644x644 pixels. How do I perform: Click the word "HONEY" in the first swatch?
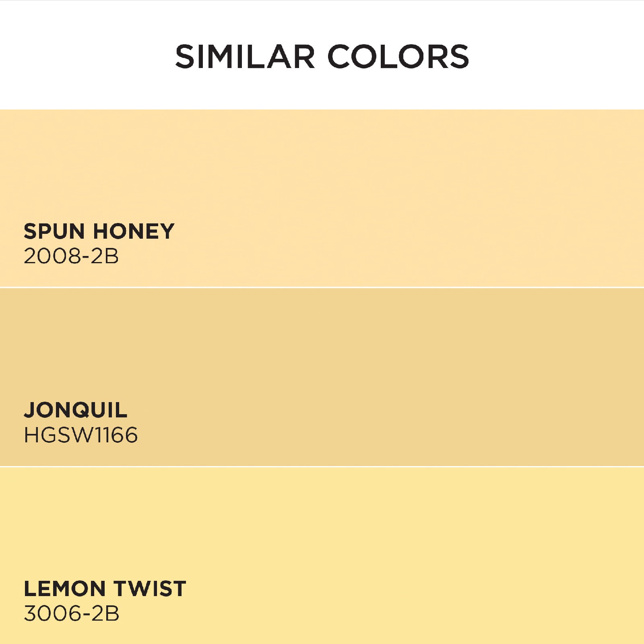(x=134, y=231)
